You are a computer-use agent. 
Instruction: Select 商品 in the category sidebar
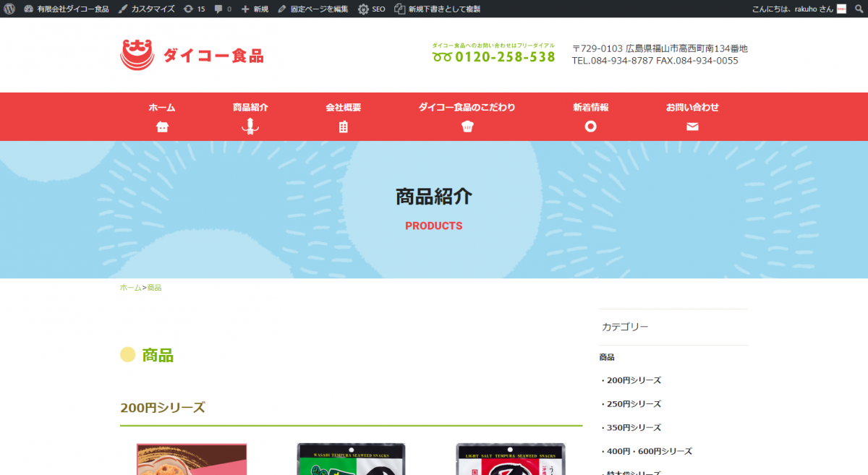tap(607, 357)
